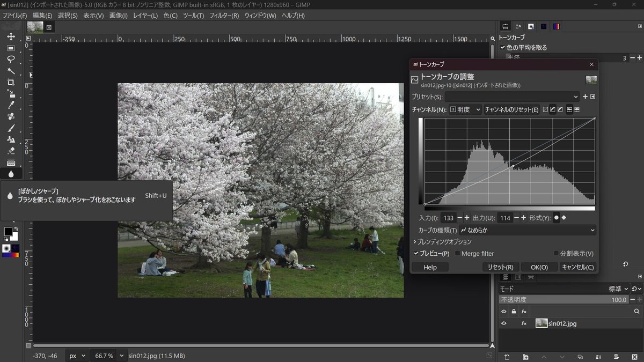The image size is (644, 362).
Task: Open the 色 color menu
Action: click(x=169, y=16)
